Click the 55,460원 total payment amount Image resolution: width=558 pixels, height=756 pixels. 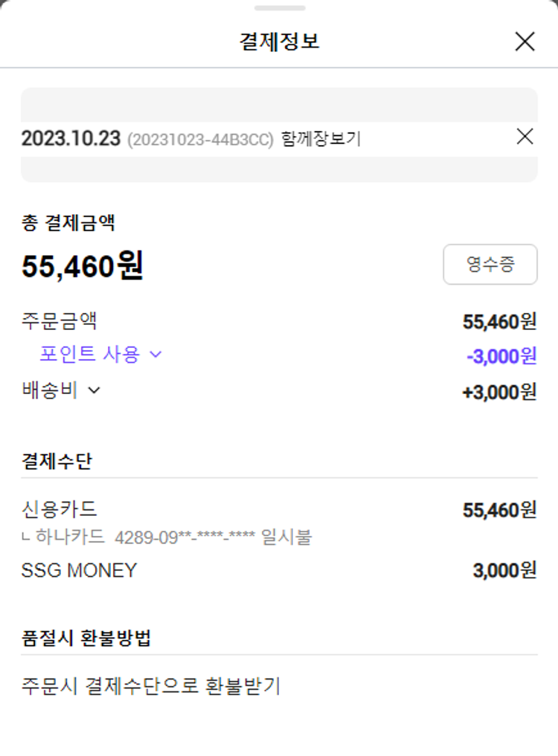(x=83, y=265)
